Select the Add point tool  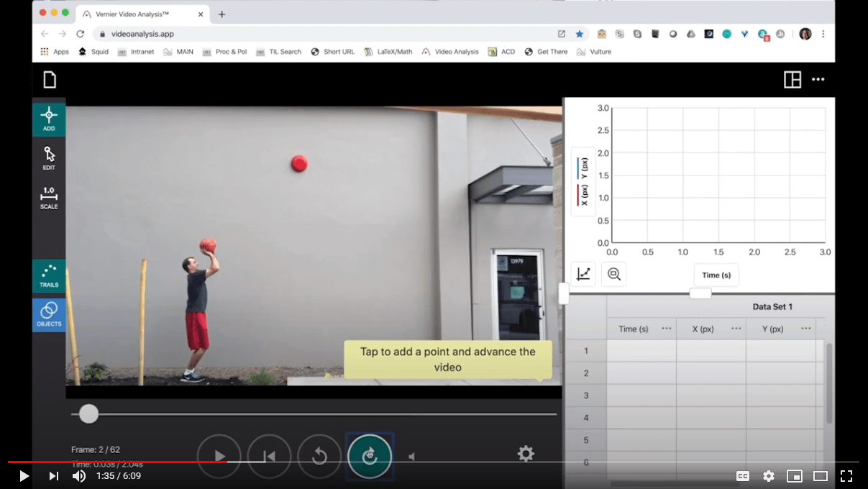click(x=48, y=119)
